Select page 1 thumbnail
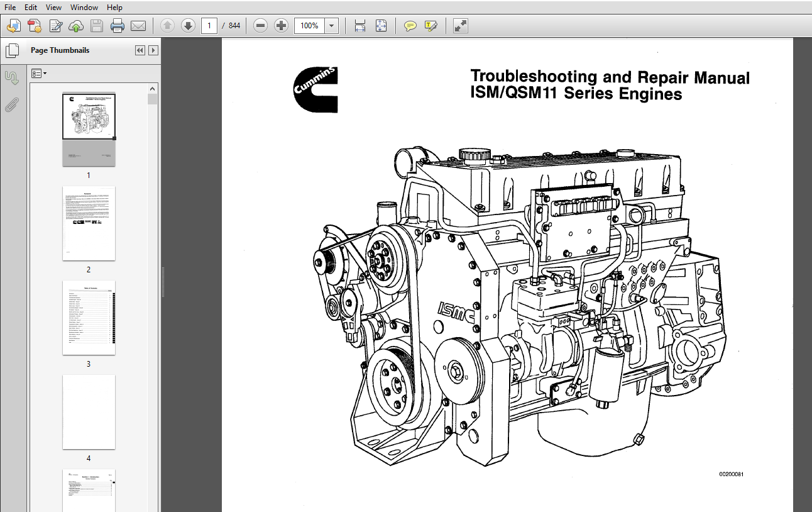The height and width of the screenshot is (512, 812). pos(89,130)
